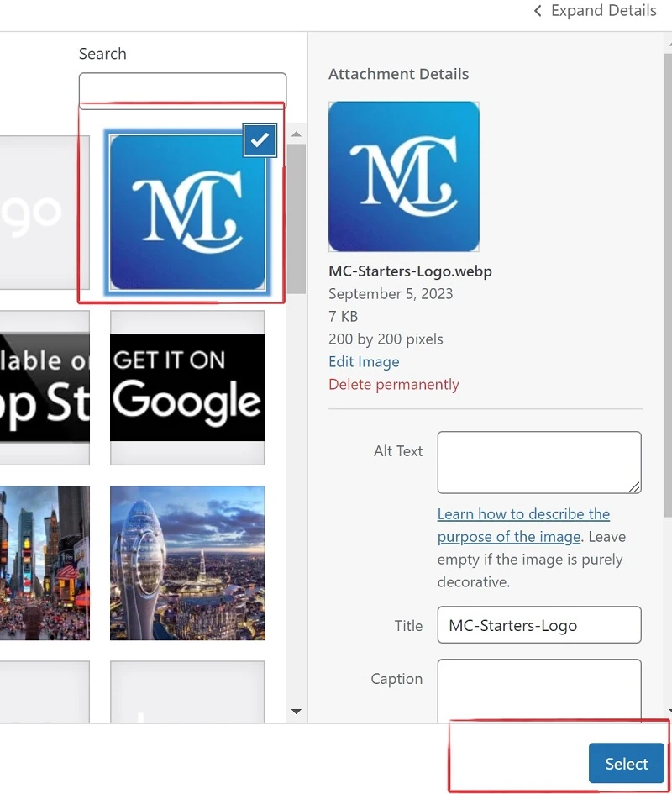
Task: Click into the Search media field
Action: [182, 91]
